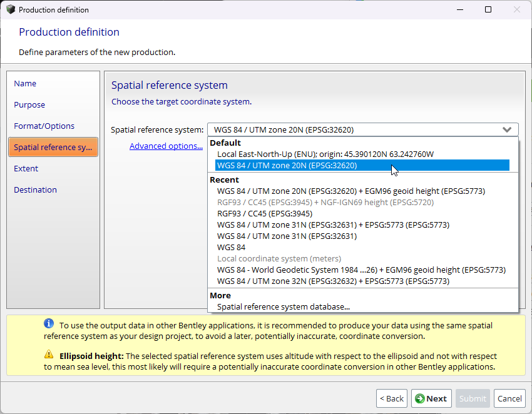Switch to the Name step
532x414 pixels.
click(x=25, y=84)
